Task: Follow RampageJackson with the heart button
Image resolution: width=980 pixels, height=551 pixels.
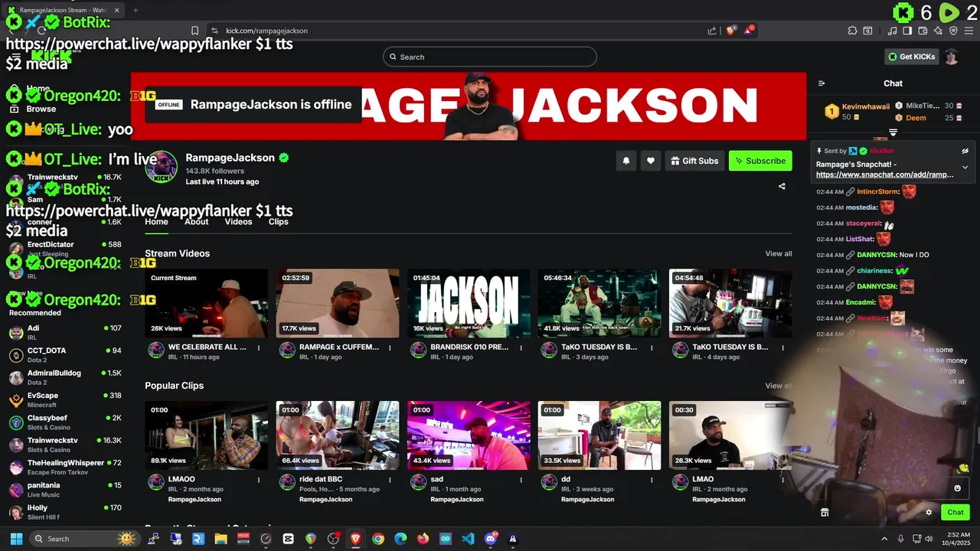Action: click(x=651, y=161)
